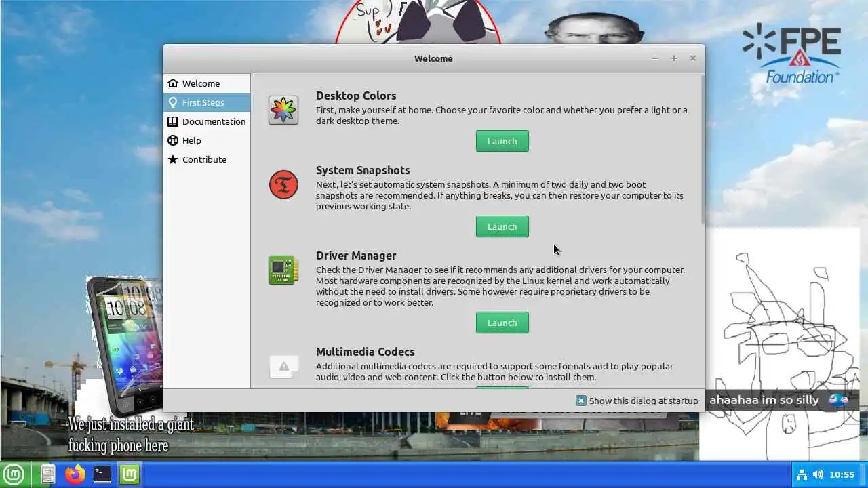Click the System Snapshots Timeshift icon
Viewport: 868px width, 488px height.
(x=283, y=184)
